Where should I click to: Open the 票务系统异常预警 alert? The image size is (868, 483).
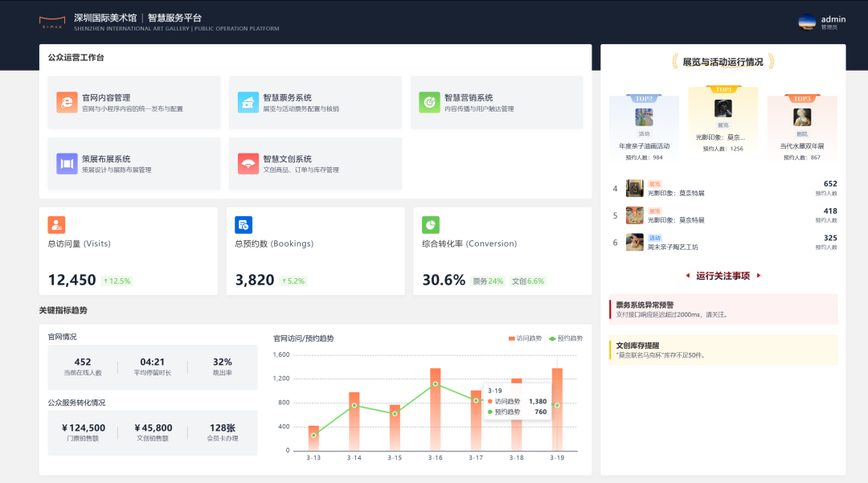coord(723,309)
